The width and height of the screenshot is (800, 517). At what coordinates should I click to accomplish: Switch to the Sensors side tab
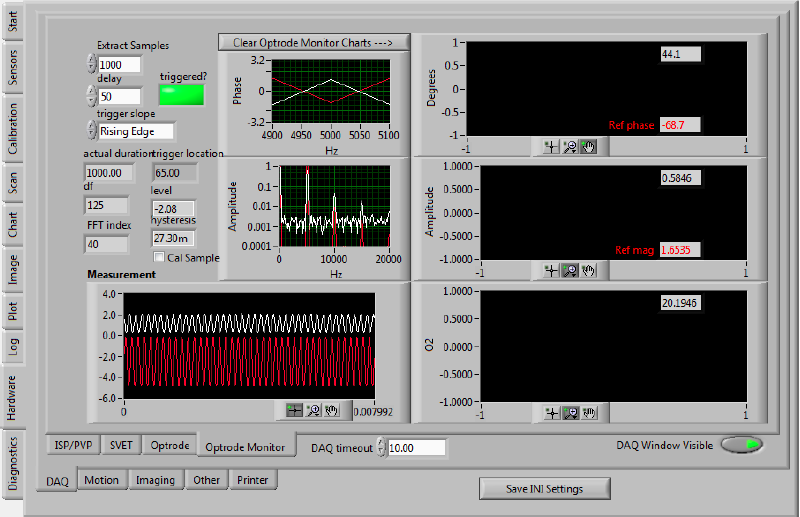click(12, 67)
